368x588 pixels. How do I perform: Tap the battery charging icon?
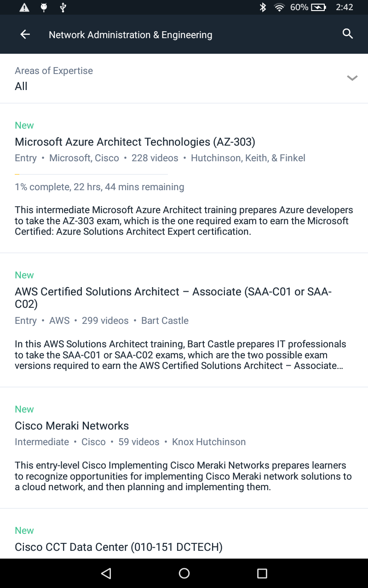[x=318, y=7]
